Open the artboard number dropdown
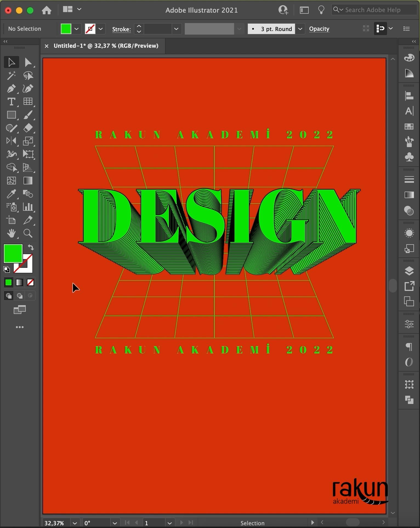Viewport: 420px width, 528px height. (170, 523)
